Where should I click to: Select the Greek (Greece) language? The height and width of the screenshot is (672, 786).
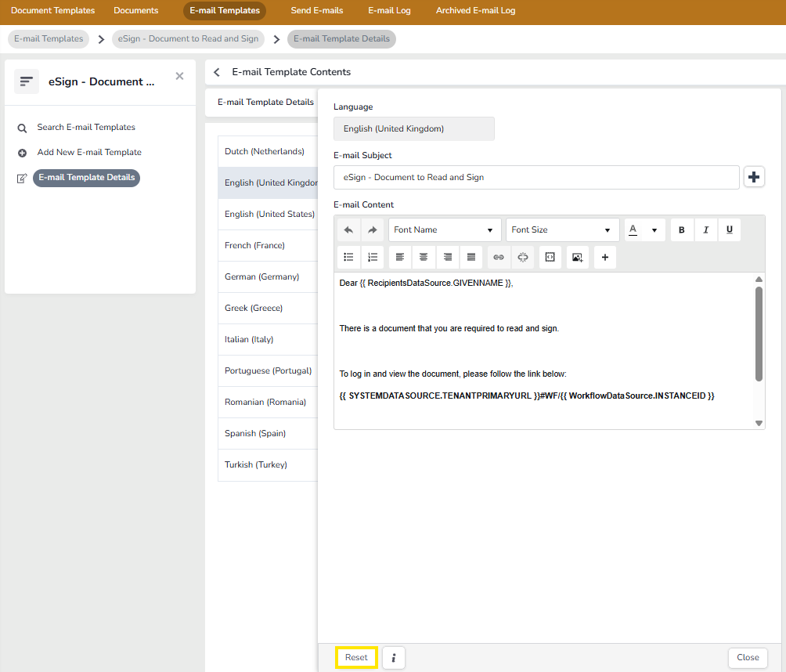click(x=268, y=308)
